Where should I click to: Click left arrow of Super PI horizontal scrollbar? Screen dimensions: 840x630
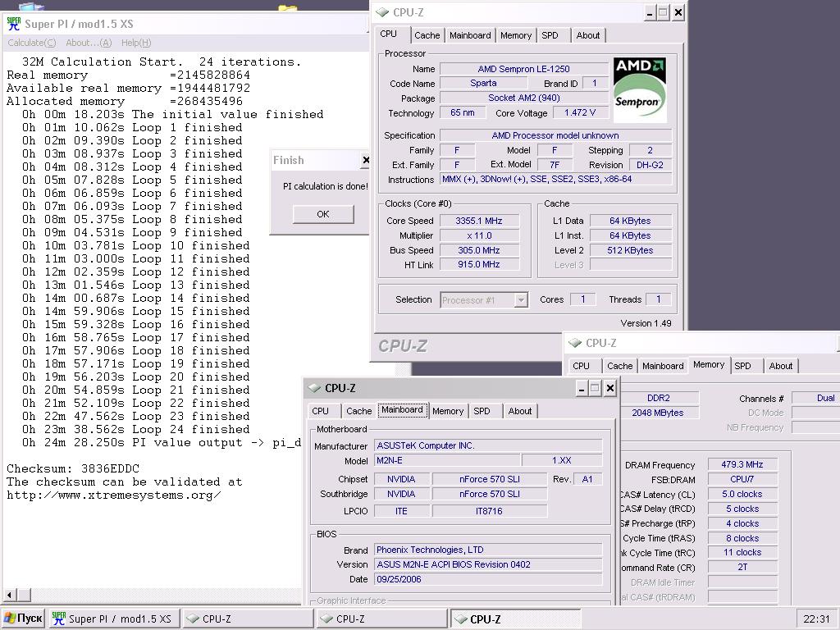[9, 595]
